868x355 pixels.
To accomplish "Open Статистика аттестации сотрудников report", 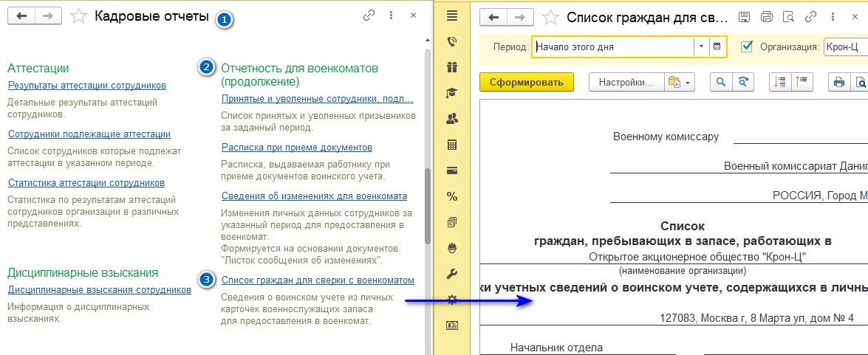I will coord(86,182).
